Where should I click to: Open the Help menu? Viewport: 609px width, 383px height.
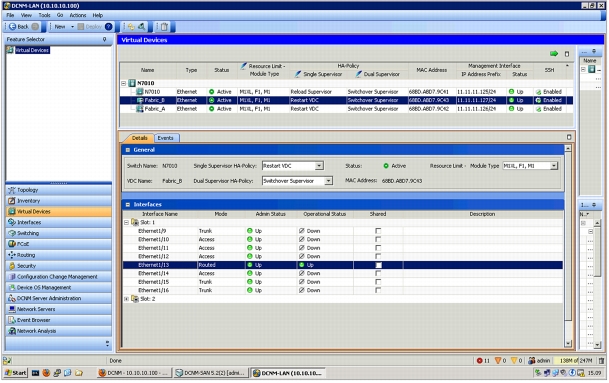97,15
